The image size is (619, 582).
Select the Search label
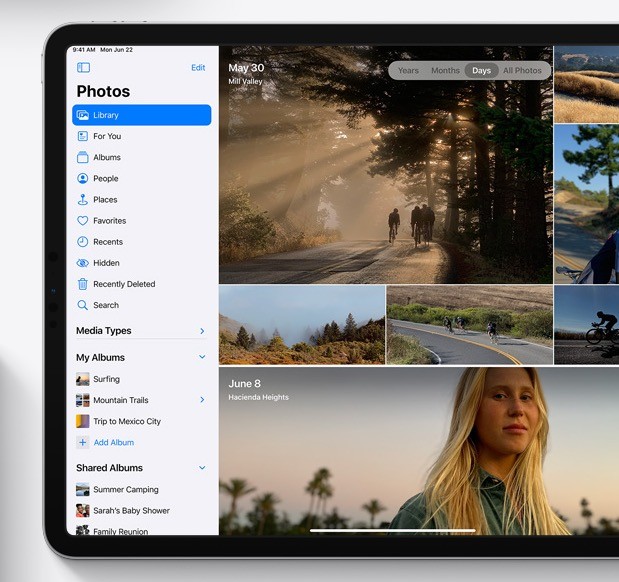106,305
